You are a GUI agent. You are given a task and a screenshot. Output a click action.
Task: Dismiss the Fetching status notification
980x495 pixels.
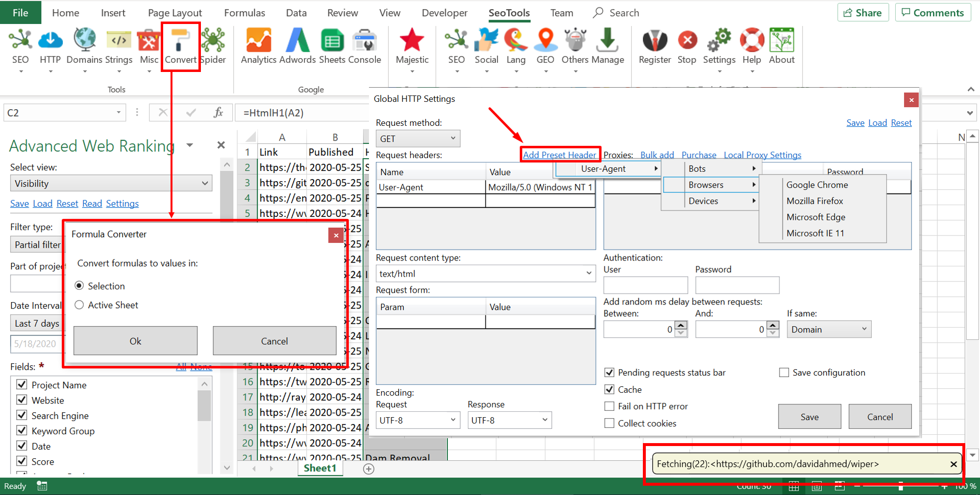tap(954, 464)
